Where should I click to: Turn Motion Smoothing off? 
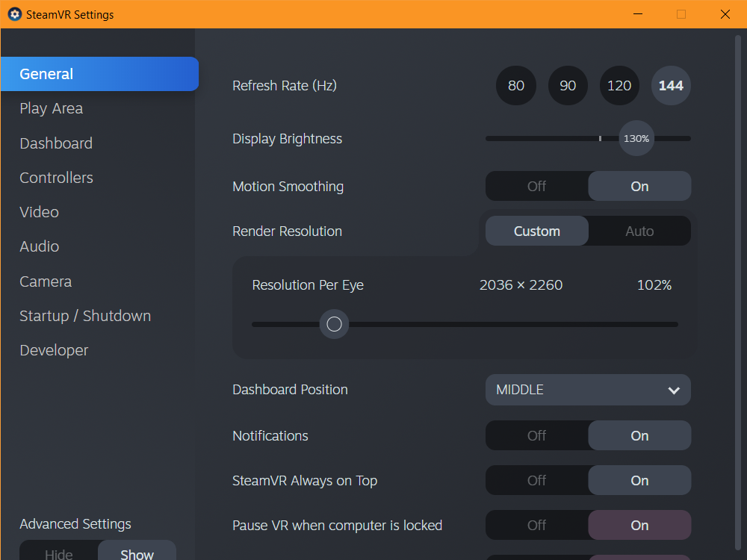tap(537, 187)
